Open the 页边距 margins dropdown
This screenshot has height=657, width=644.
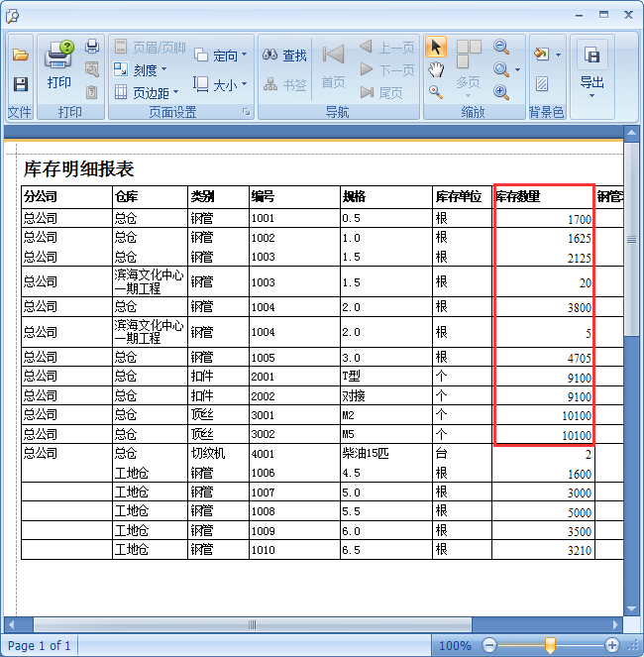pos(147,92)
